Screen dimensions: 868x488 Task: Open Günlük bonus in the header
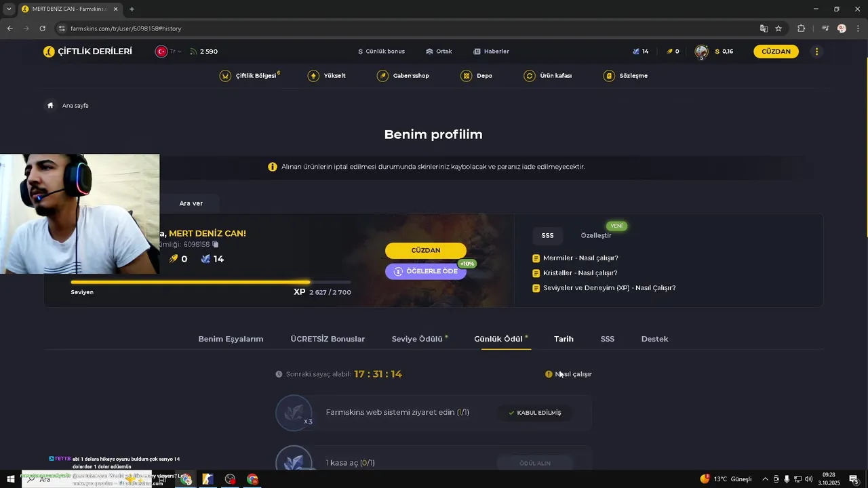[x=381, y=52]
